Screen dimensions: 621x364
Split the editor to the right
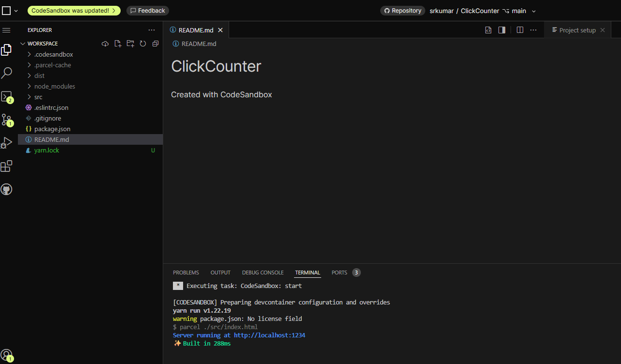pos(520,30)
